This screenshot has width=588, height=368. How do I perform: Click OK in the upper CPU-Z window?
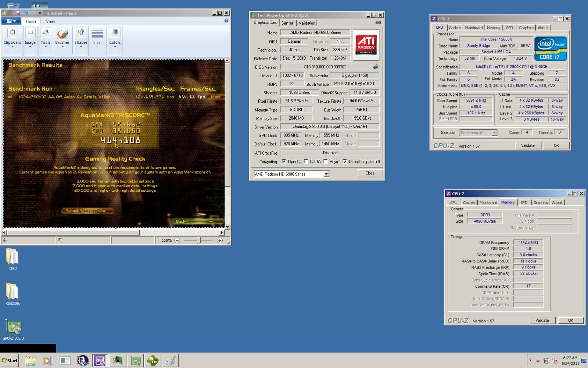point(556,145)
